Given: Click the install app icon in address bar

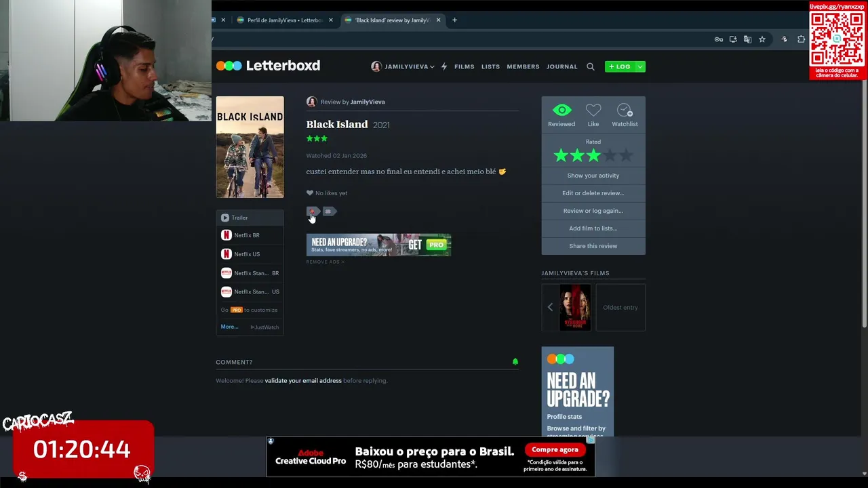Looking at the screenshot, I should (x=733, y=39).
